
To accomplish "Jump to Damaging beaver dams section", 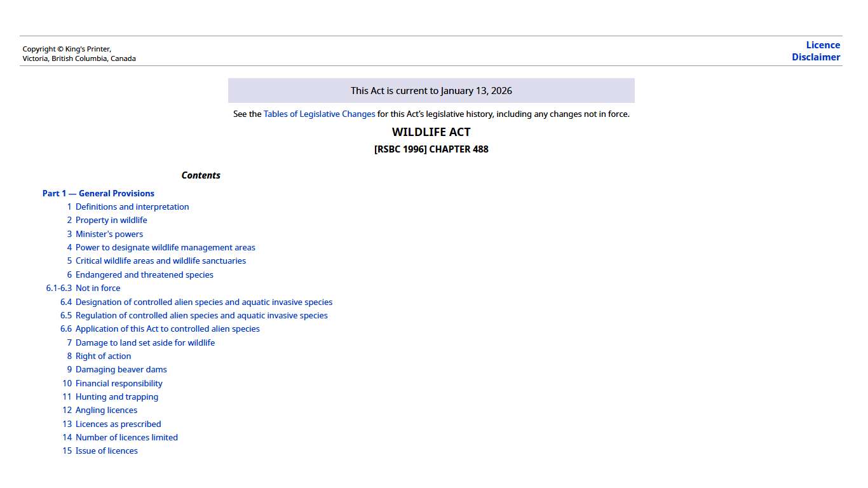I will pos(121,370).
